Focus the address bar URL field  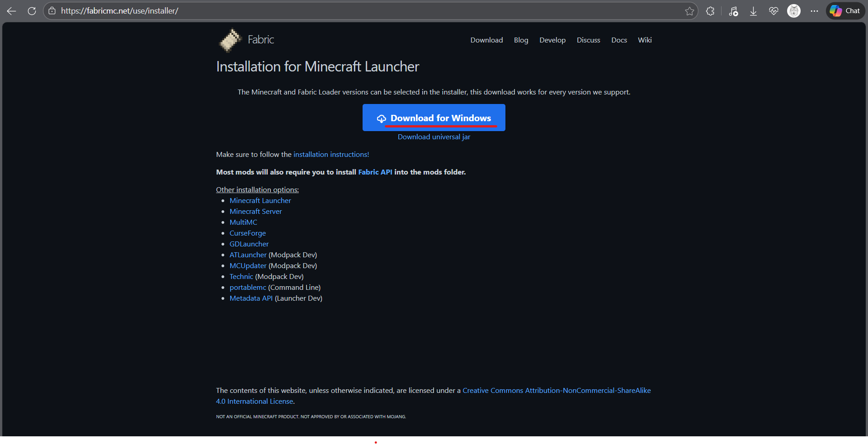click(362, 11)
